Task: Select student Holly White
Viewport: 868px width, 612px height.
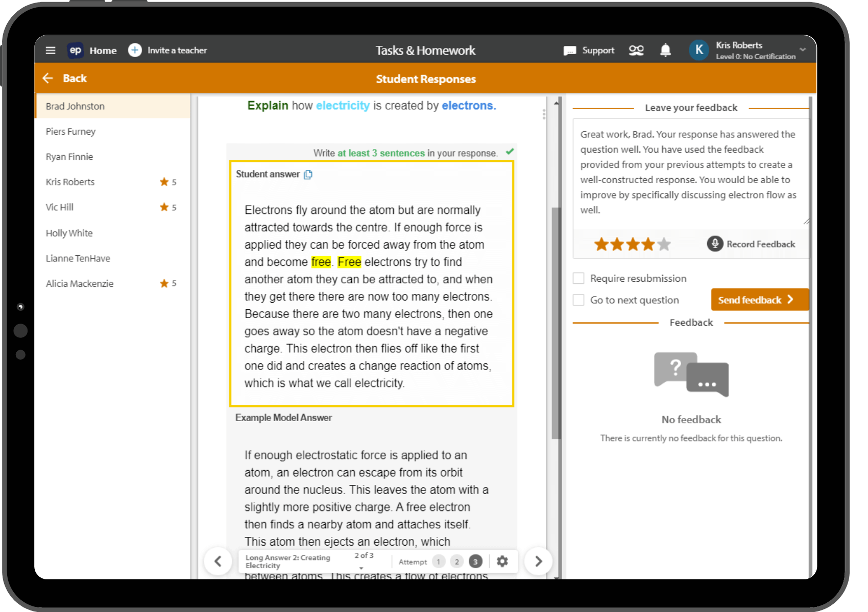Action: [x=112, y=233]
